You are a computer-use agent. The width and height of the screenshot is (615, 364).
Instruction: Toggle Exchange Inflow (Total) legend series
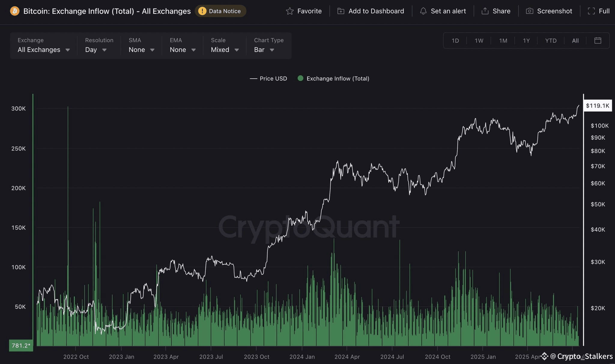point(333,78)
